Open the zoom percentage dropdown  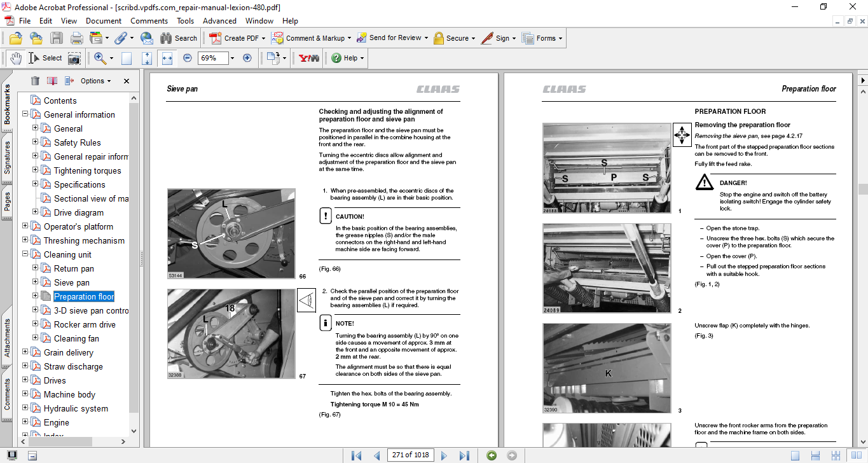click(x=232, y=58)
